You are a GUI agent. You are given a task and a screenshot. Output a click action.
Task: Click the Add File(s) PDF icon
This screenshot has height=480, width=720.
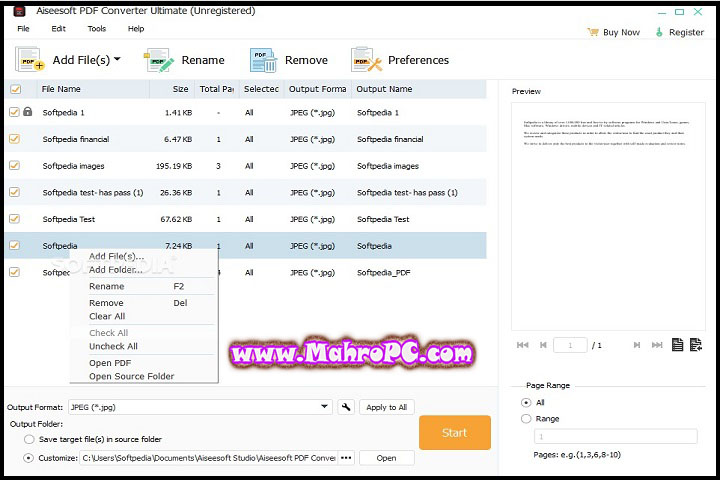point(30,59)
